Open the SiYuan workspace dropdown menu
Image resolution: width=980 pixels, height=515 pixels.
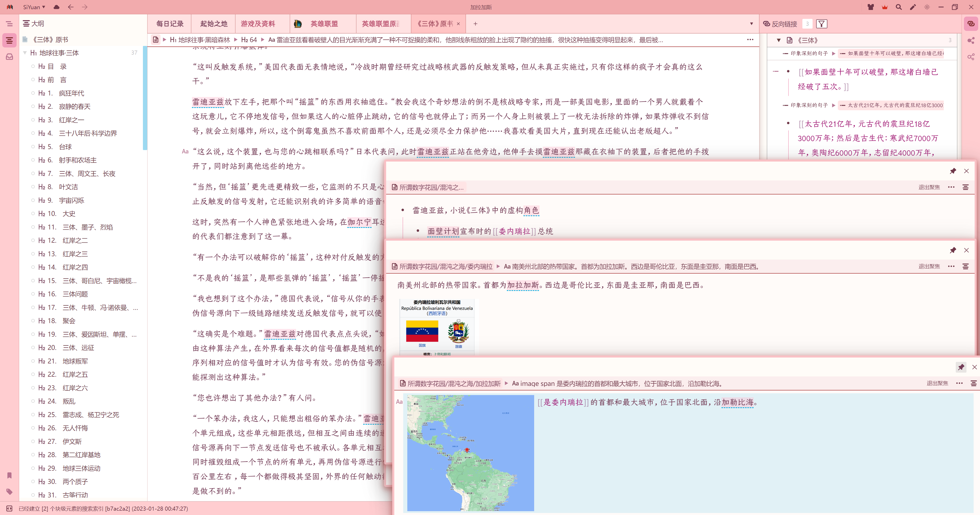(34, 7)
